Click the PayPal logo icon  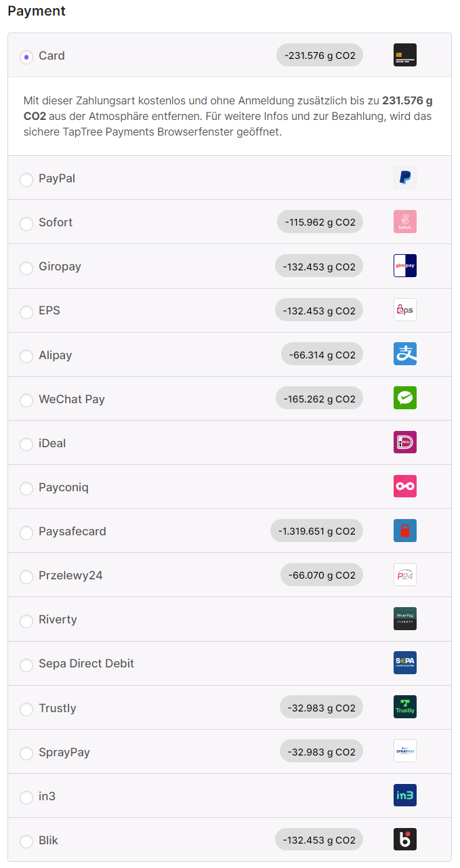pos(405,178)
